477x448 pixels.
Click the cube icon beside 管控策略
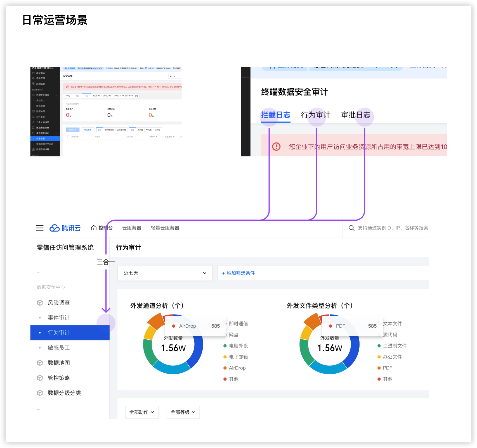(x=40, y=378)
